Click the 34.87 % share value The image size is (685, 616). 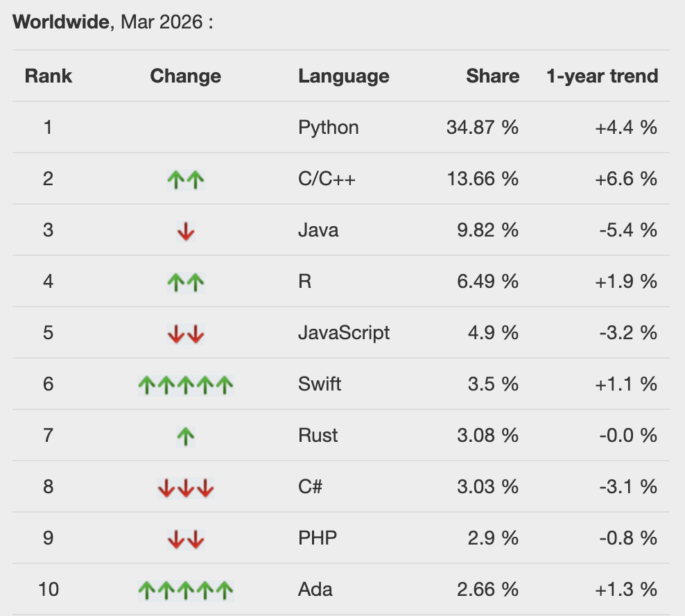(483, 128)
